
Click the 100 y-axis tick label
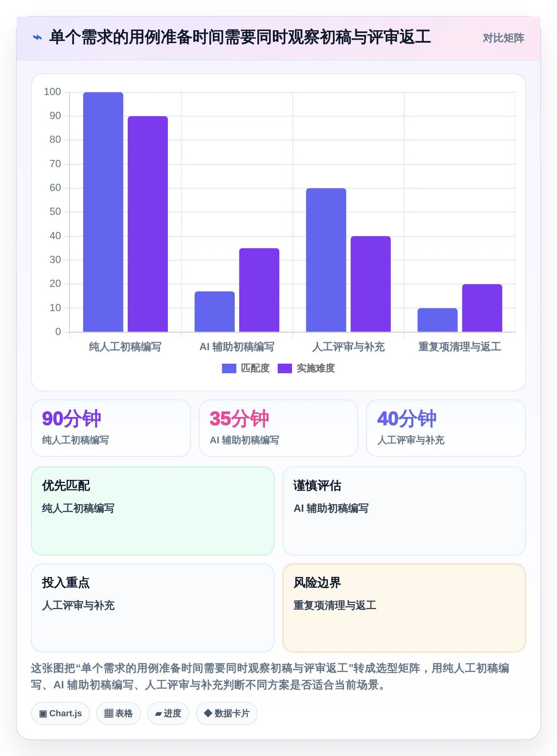click(53, 92)
